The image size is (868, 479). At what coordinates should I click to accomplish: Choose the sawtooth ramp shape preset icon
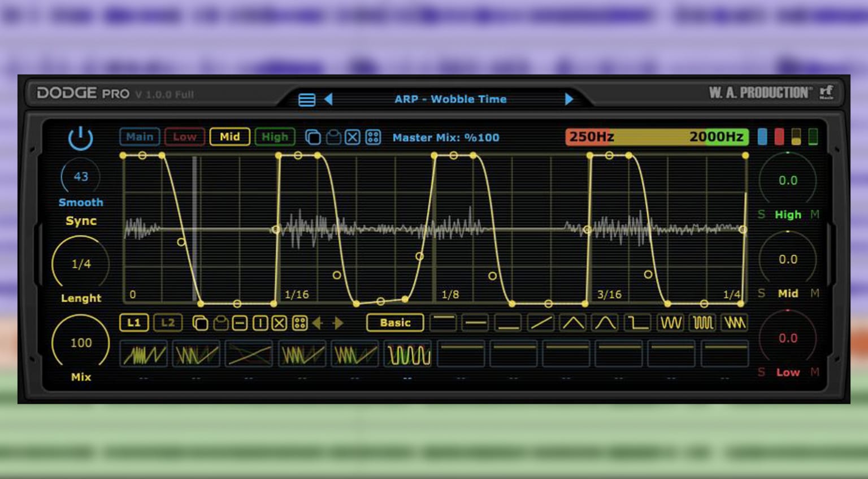click(x=541, y=323)
